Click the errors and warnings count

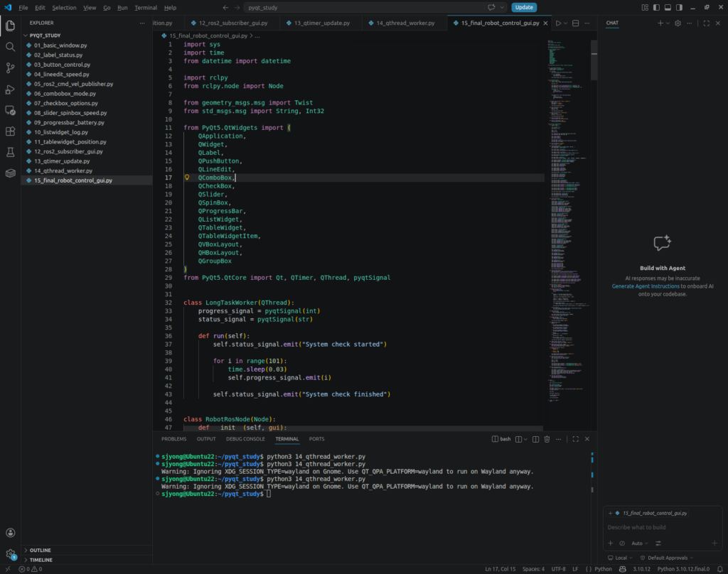tap(31, 569)
